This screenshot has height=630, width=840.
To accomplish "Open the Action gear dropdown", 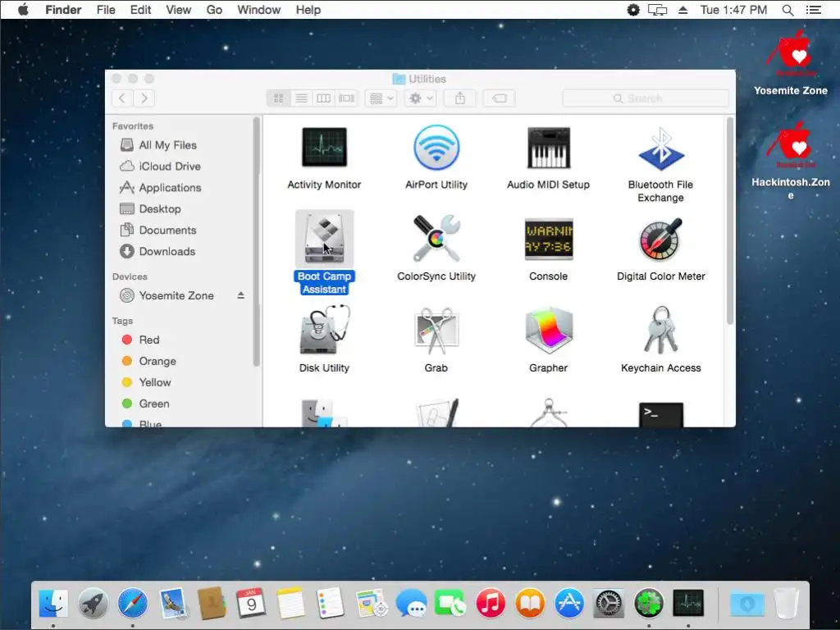I will click(x=421, y=98).
